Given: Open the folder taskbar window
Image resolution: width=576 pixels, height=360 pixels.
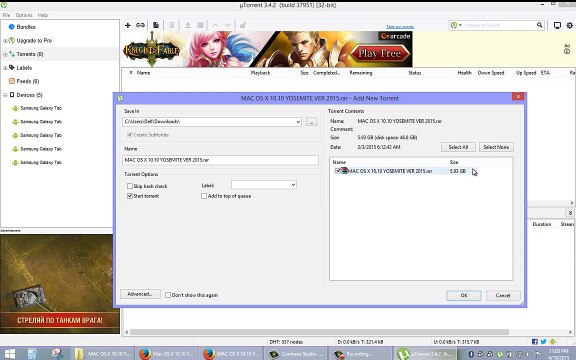Looking at the screenshot, I should click(x=102, y=354).
